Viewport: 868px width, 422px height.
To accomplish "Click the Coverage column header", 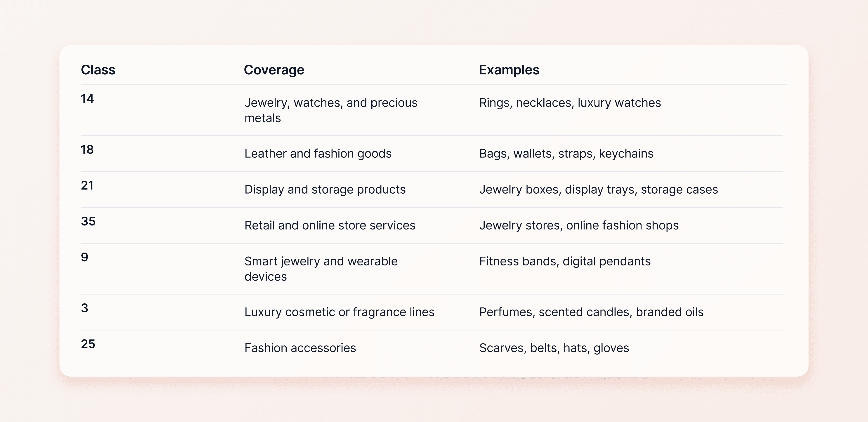I will [x=274, y=70].
